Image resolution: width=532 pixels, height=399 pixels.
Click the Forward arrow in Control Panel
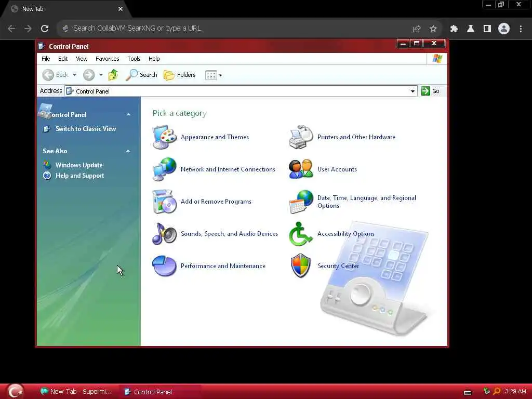(89, 75)
